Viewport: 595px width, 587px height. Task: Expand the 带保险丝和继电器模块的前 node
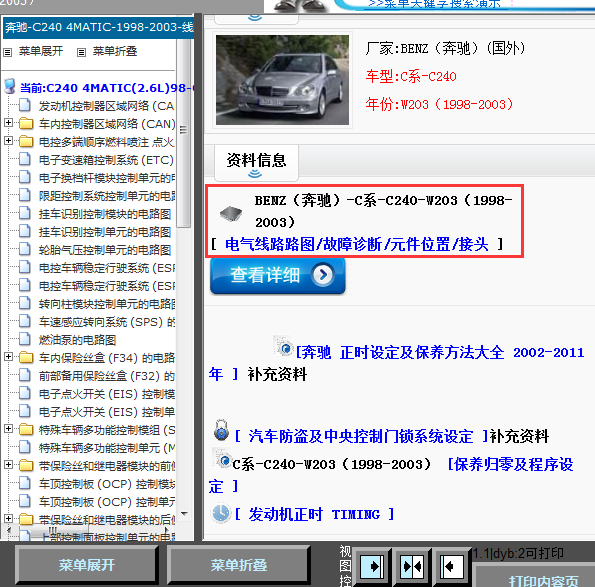tap(8, 465)
